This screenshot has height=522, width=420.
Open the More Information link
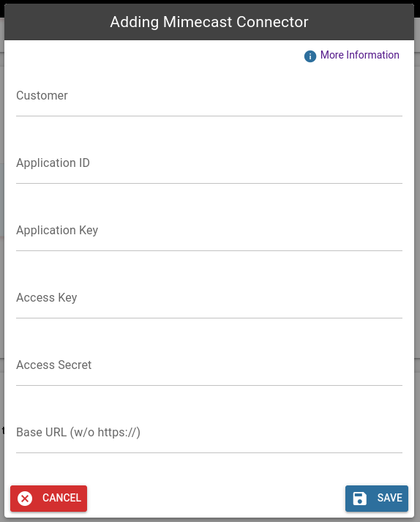(359, 55)
